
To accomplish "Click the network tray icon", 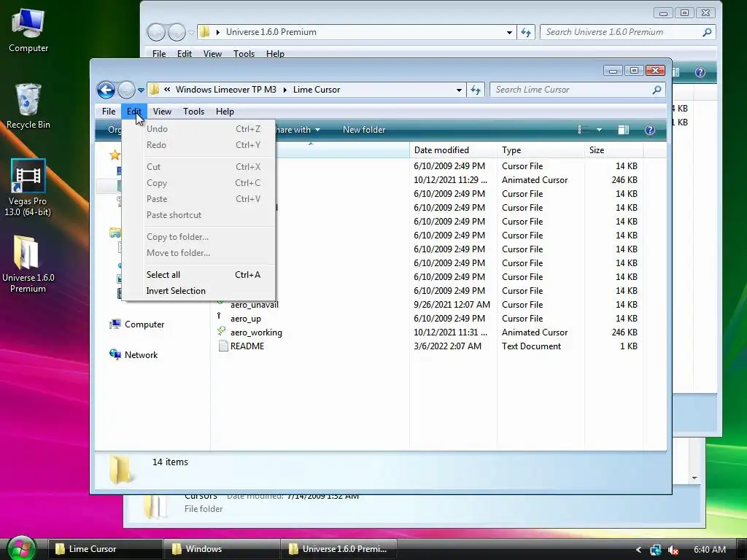I will point(656,550).
